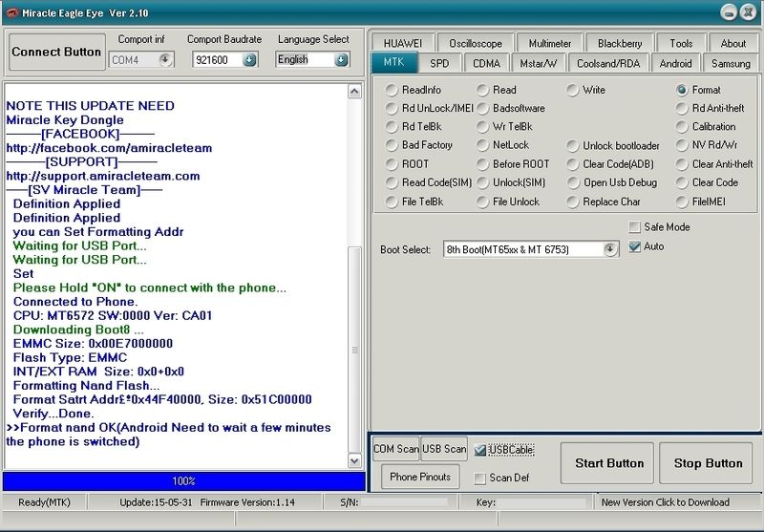The height and width of the screenshot is (532, 764).
Task: Select the Replace Char option
Action: tap(604, 202)
